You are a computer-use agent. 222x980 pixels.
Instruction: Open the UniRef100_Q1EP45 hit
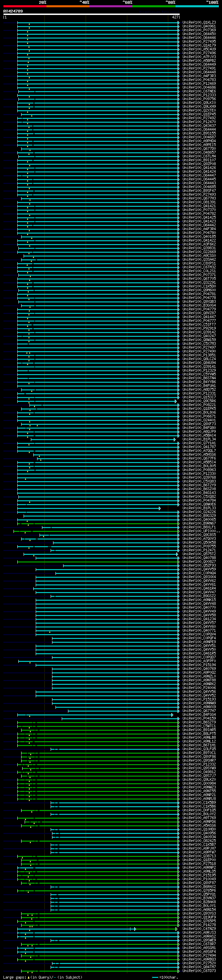199,114
